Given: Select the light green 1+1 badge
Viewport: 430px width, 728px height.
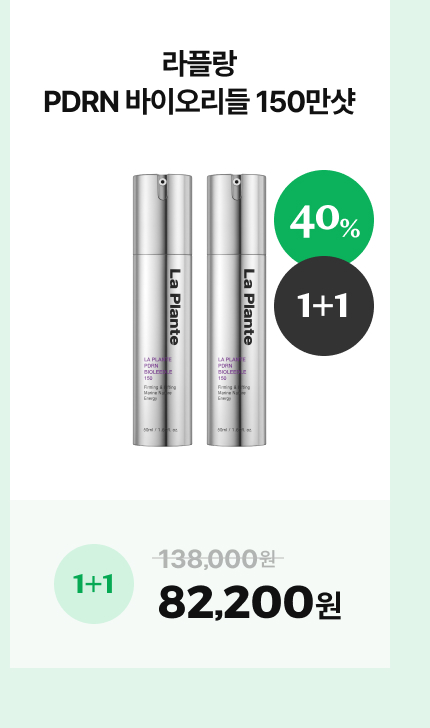Looking at the screenshot, I should click(94, 584).
